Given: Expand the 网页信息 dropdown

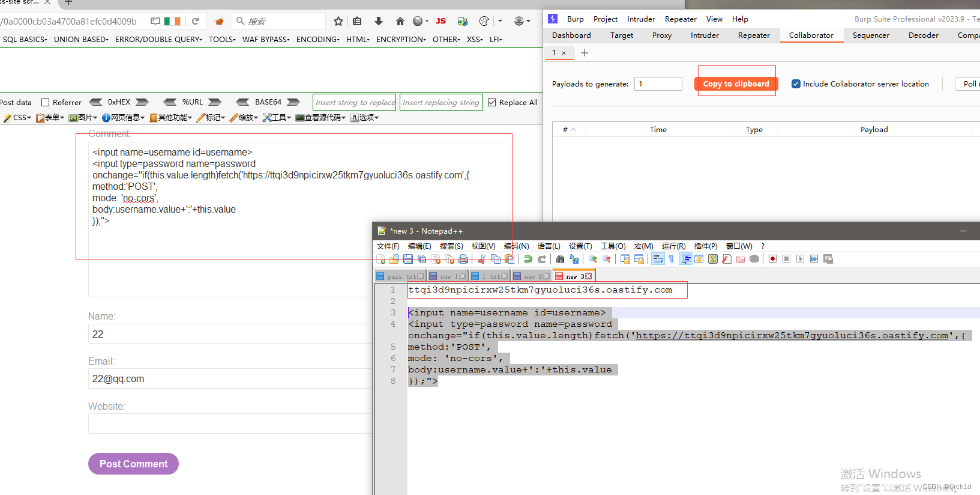Looking at the screenshot, I should [124, 118].
